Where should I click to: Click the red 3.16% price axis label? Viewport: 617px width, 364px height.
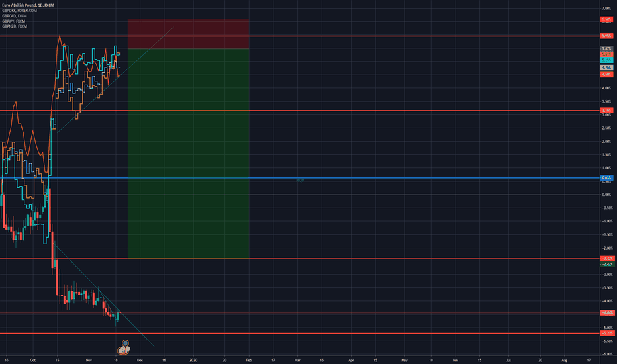pos(606,110)
